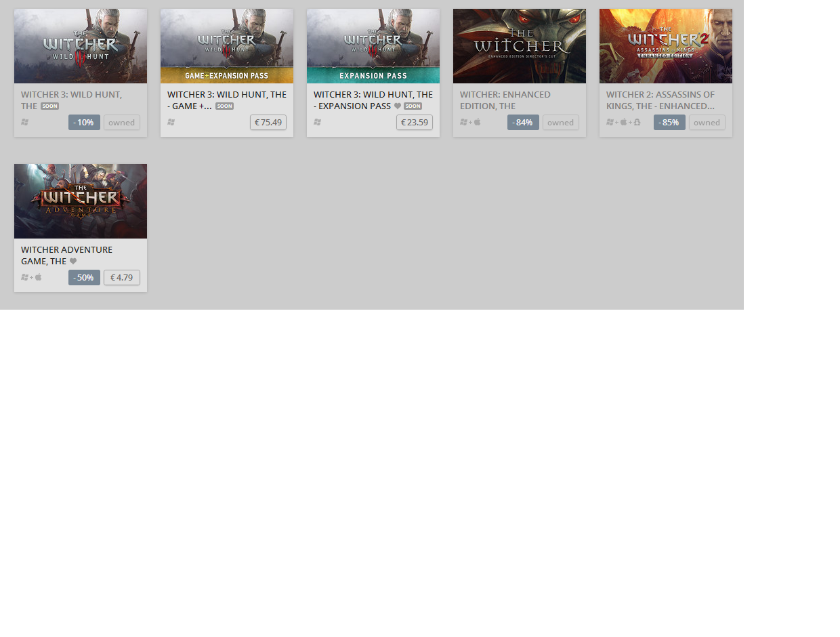
Task: Click SOON badge on Game + Expansion Pass card
Action: click(224, 106)
